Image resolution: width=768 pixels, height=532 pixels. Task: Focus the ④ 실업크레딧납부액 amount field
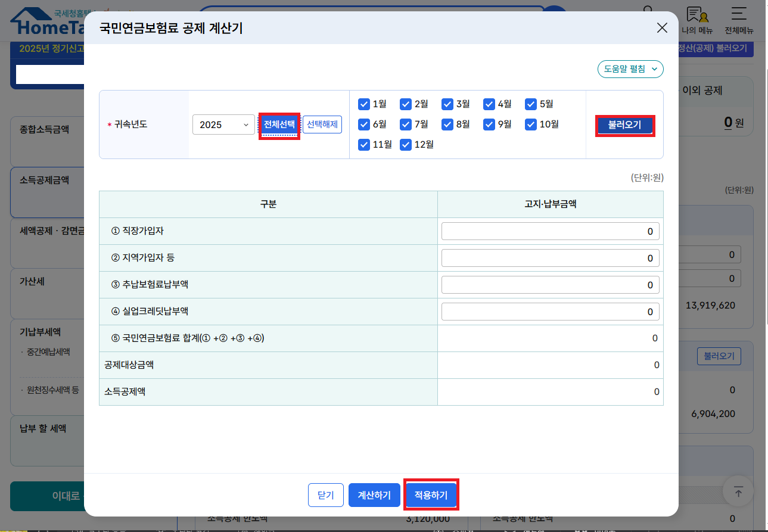point(551,312)
